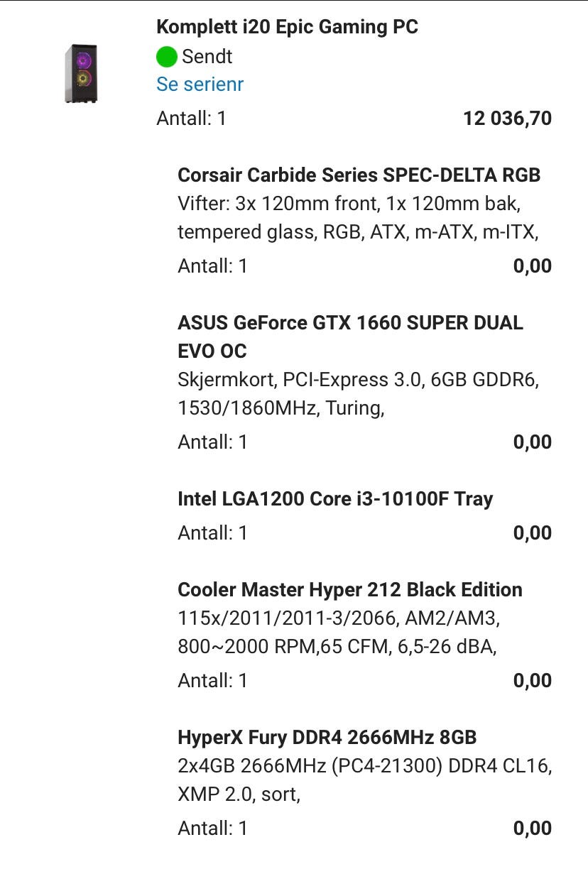Click the Cooler Master socket compatibility description
This screenshot has height=869, width=588.
coord(338,633)
